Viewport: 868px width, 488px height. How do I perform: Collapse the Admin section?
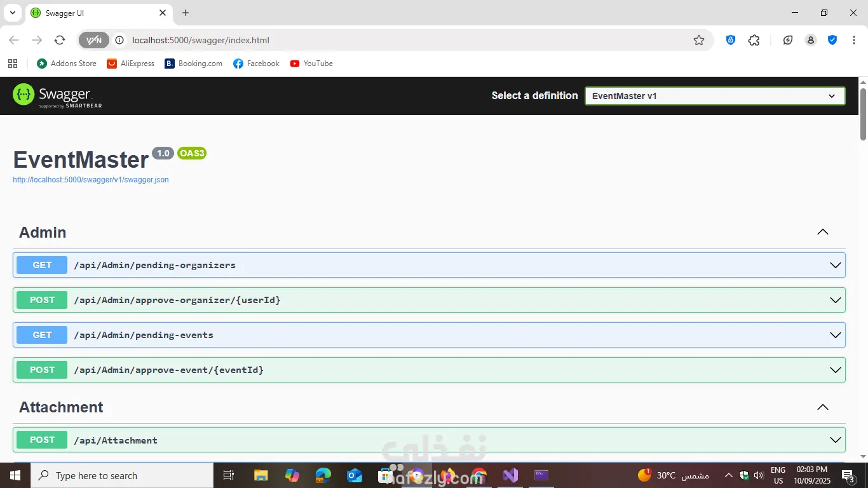click(x=823, y=232)
